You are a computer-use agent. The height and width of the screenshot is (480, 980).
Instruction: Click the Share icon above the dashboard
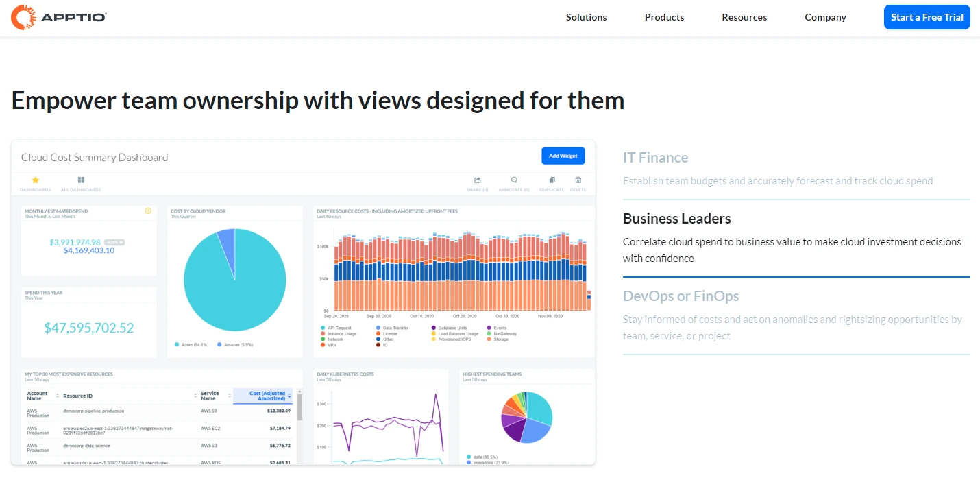click(477, 182)
